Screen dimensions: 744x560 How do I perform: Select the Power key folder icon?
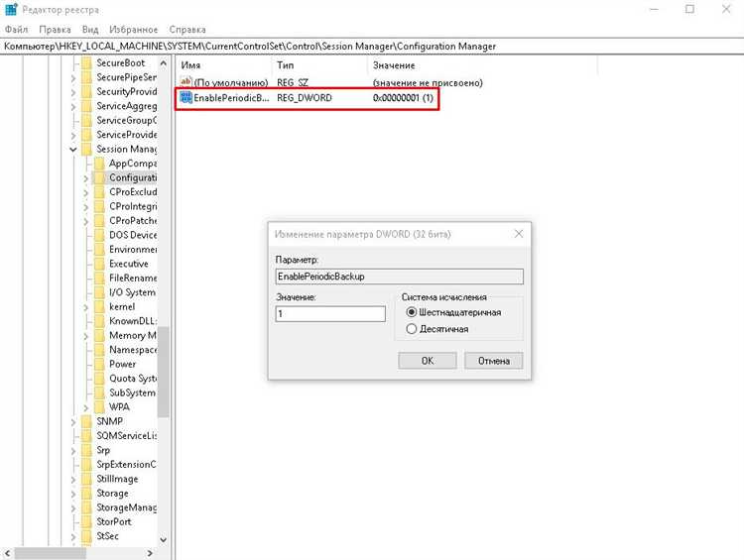point(99,364)
